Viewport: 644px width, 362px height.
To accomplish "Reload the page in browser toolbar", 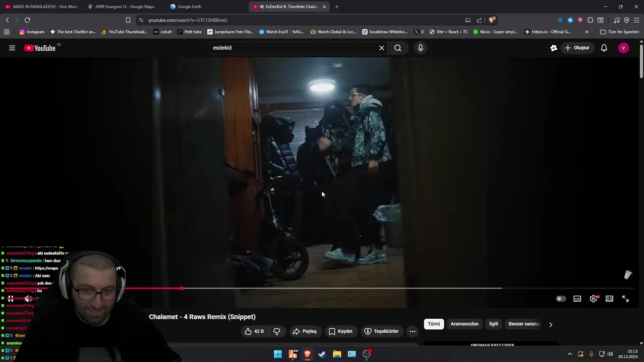I will 27,20.
